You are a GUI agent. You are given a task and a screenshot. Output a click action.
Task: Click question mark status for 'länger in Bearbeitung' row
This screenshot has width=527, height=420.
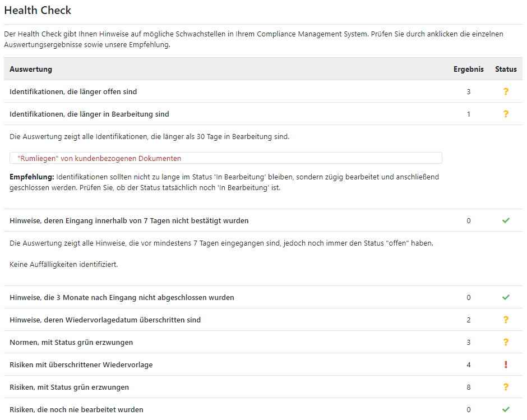coord(506,114)
